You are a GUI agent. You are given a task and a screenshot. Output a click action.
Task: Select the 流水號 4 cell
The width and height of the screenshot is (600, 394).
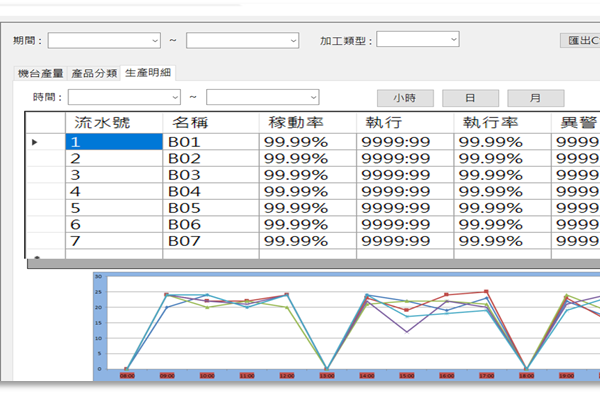[x=114, y=191]
